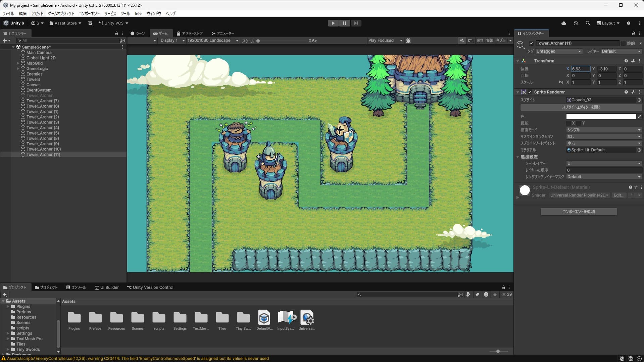The height and width of the screenshot is (362, 644).
Task: Adjust the Game view scale slider
Action: [x=283, y=41]
